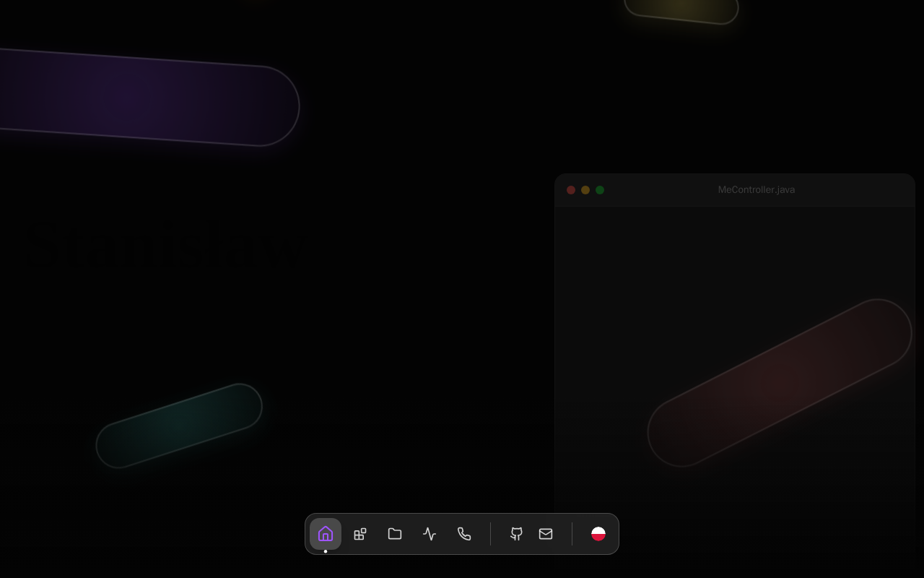Click the yellow dot on MeController window
Image resolution: width=924 pixels, height=578 pixels.
click(x=585, y=190)
